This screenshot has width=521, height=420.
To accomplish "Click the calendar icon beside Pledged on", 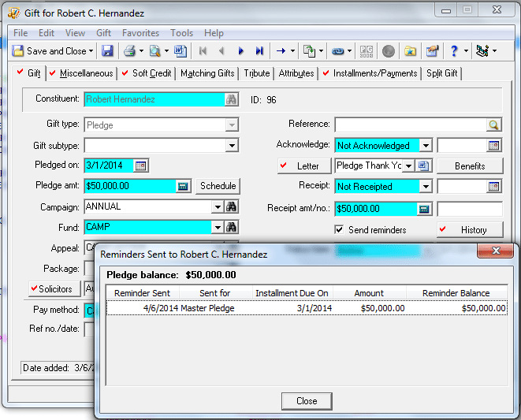I will (x=141, y=165).
